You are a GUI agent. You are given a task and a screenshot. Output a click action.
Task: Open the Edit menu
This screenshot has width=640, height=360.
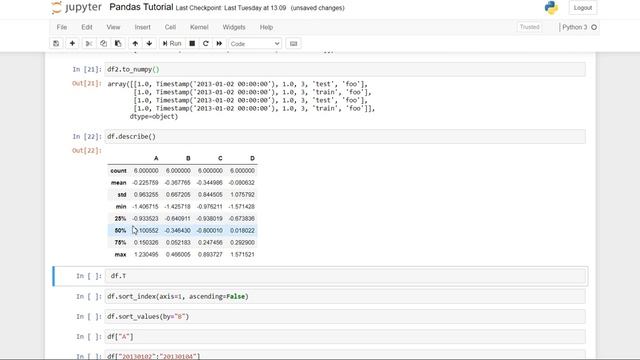coord(87,27)
